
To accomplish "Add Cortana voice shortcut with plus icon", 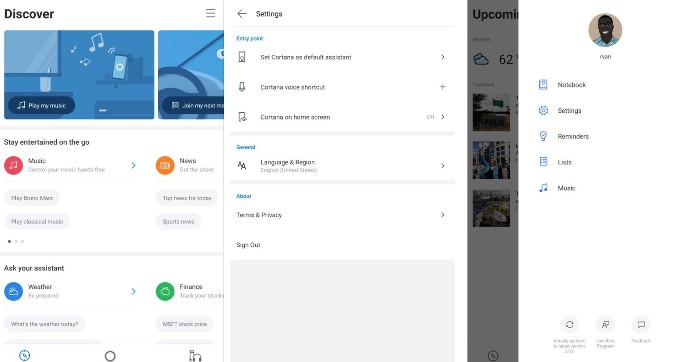I will tap(442, 87).
